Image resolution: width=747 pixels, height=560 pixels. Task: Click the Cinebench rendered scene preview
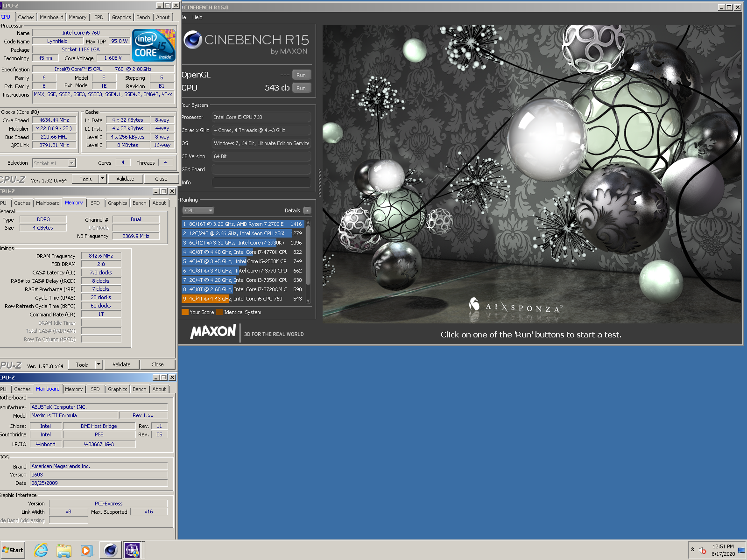pos(531,174)
